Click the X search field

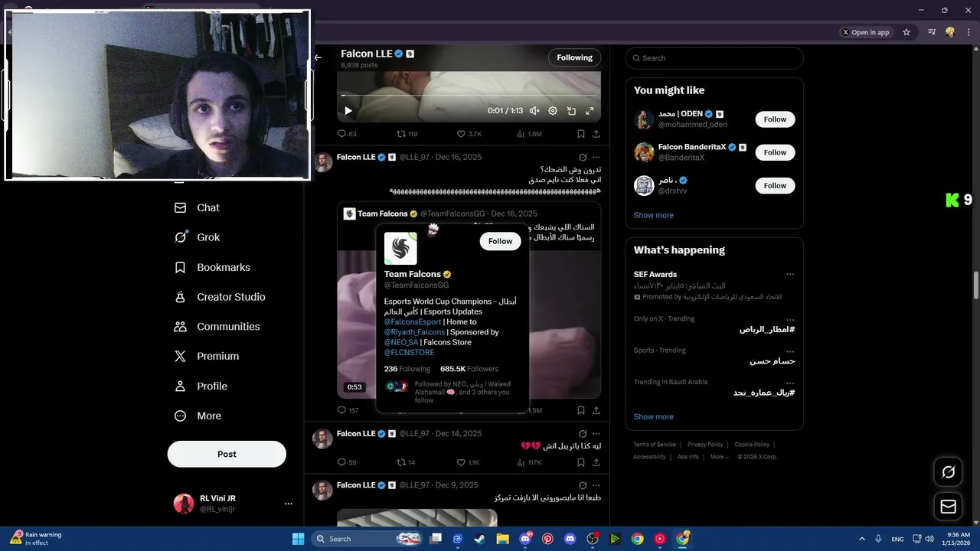[714, 58]
